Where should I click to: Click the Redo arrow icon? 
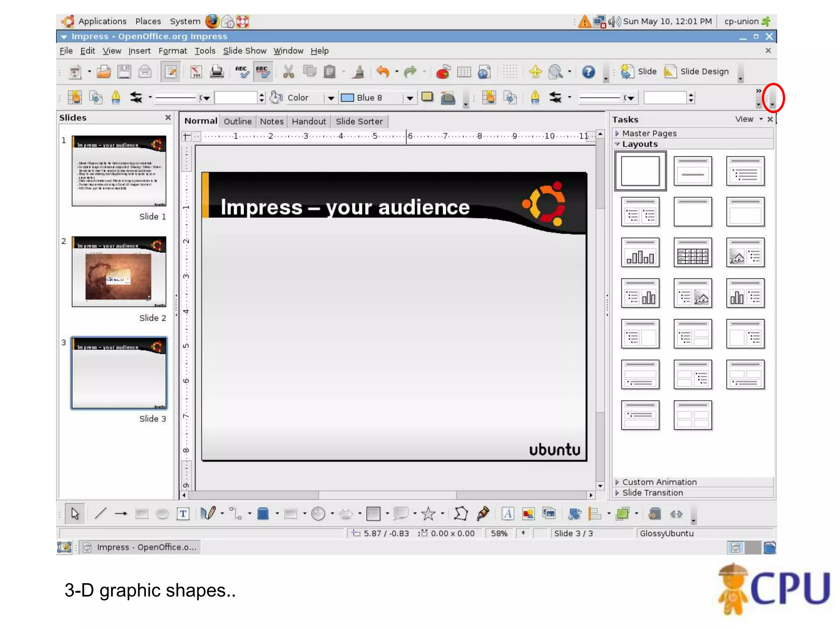click(410, 72)
